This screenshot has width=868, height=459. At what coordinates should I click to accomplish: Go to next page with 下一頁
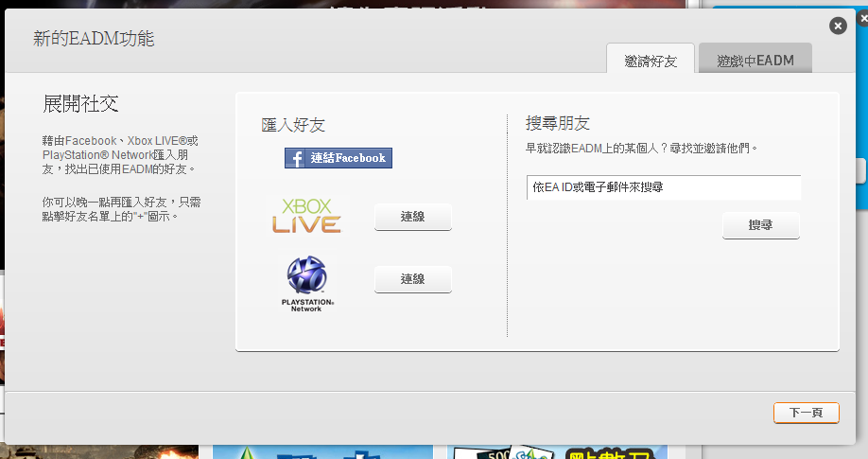(x=806, y=413)
